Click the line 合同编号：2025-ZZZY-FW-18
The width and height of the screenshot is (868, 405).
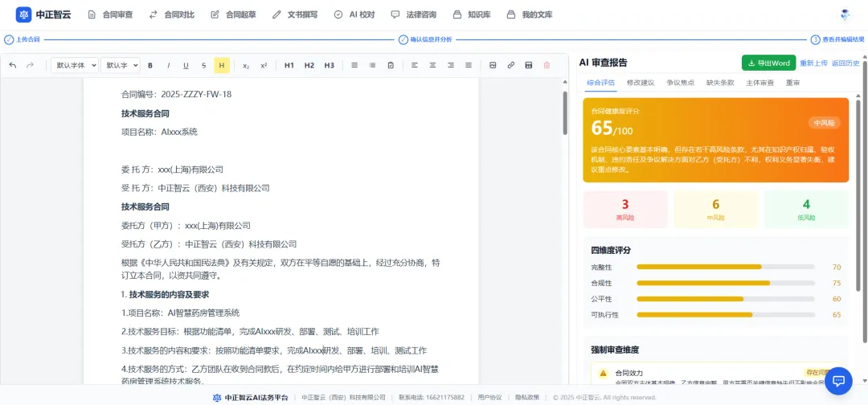(176, 94)
